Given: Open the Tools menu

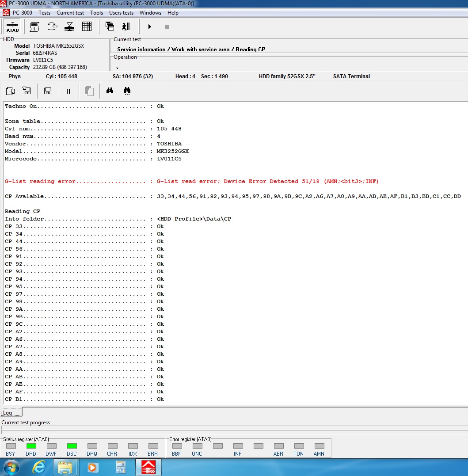Looking at the screenshot, I should pyautogui.click(x=96, y=13).
